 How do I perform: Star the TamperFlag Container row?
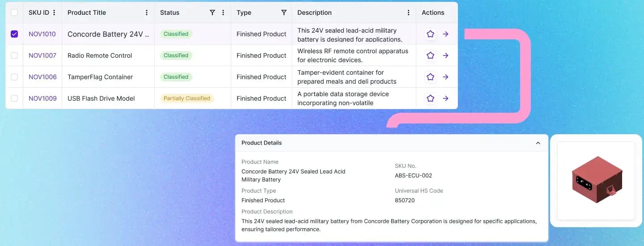pos(430,77)
